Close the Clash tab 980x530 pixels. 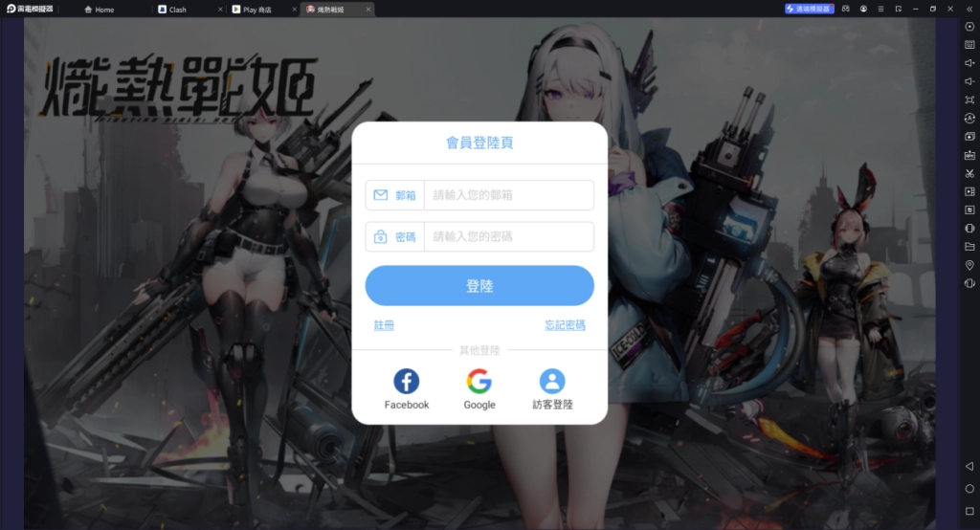click(x=221, y=10)
